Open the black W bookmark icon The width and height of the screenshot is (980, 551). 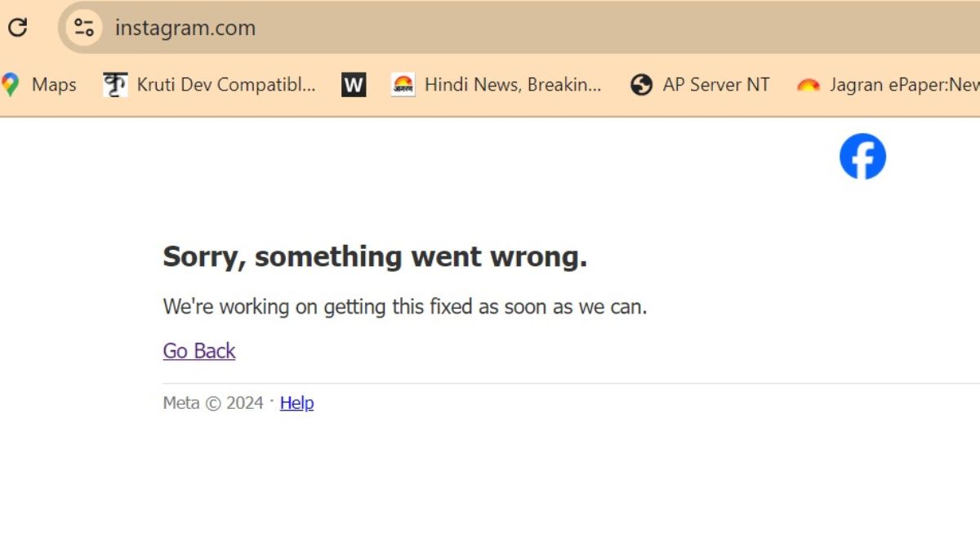coord(354,84)
